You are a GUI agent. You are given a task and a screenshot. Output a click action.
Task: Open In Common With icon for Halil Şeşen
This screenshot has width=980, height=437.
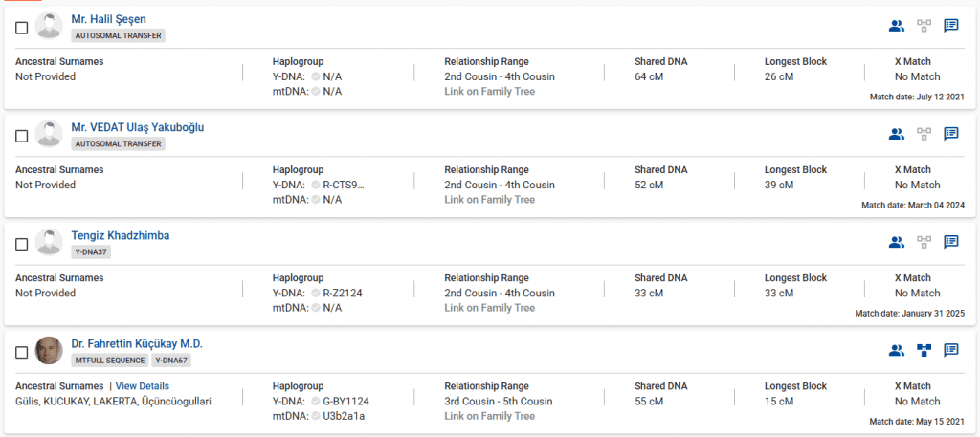(x=896, y=26)
